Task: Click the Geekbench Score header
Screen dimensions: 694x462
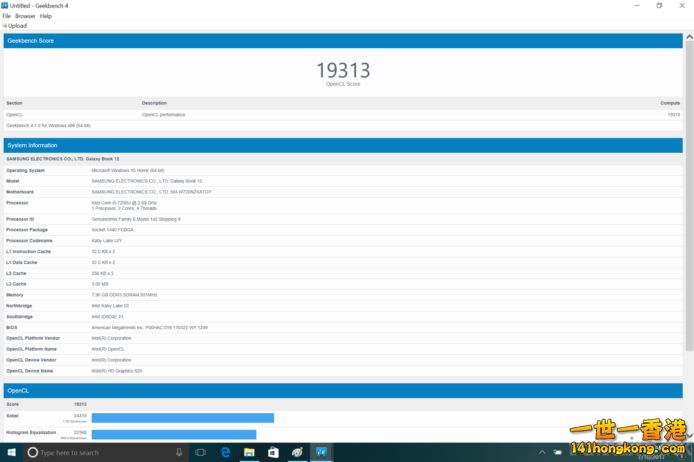Action: (343, 41)
